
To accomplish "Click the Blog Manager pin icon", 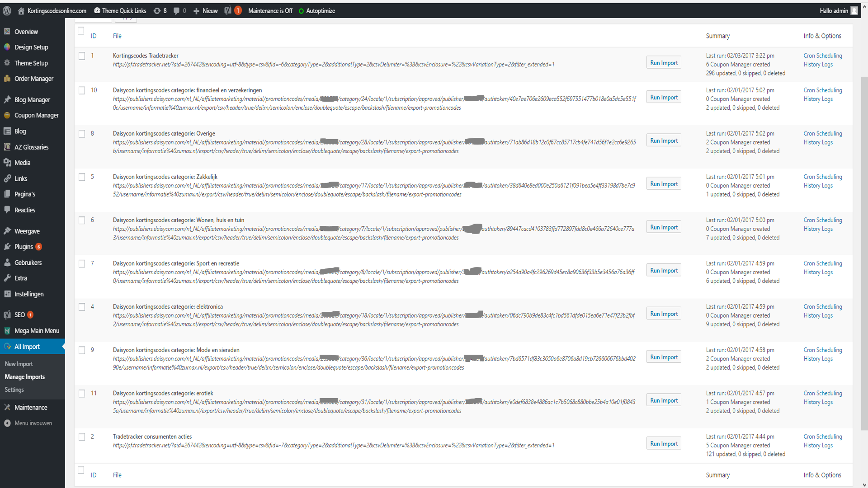I will [7, 99].
